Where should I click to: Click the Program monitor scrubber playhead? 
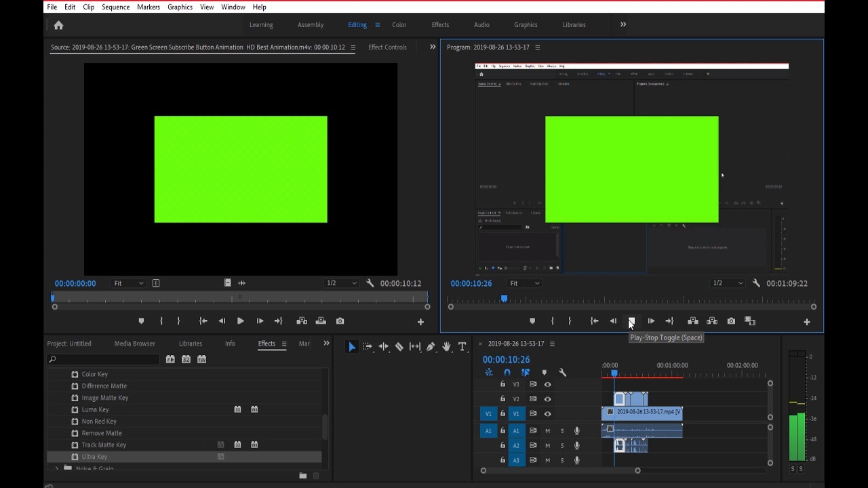(x=504, y=298)
